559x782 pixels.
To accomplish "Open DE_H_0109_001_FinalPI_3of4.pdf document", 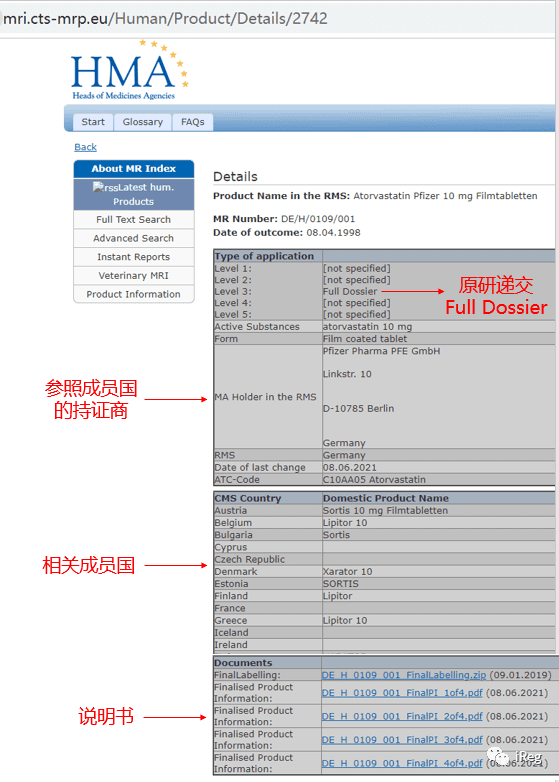I will click(402, 740).
